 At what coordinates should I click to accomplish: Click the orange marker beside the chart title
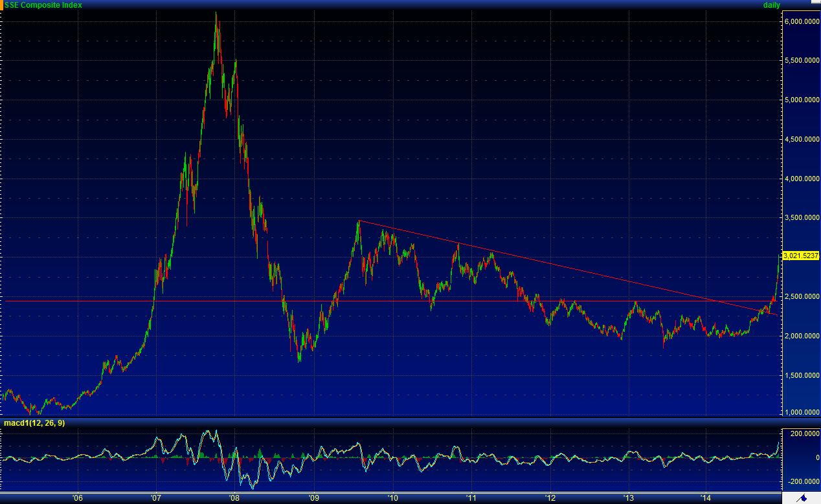coord(3,5)
